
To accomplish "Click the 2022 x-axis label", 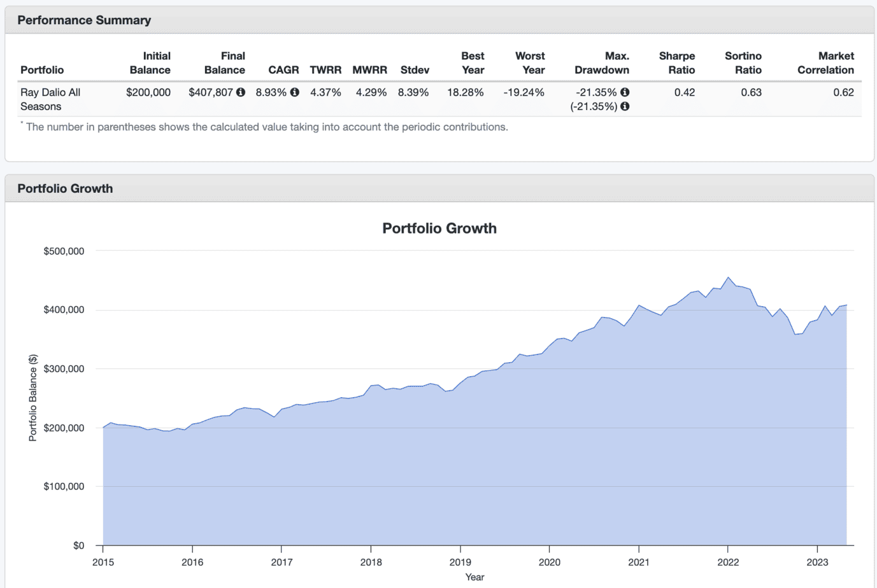I will (728, 562).
